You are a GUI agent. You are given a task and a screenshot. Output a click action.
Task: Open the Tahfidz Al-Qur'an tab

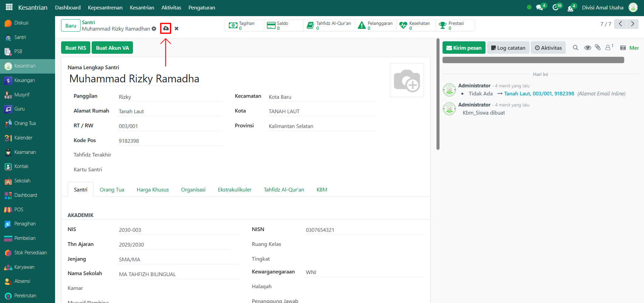tap(284, 190)
